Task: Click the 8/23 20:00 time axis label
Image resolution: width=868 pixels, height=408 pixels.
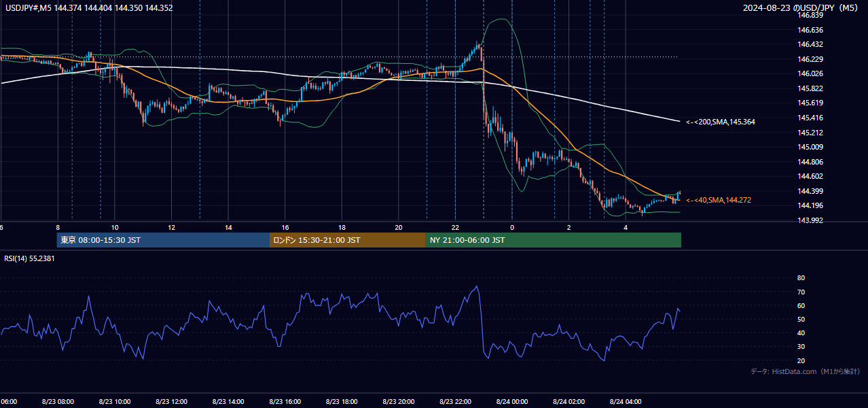Action: (399, 401)
